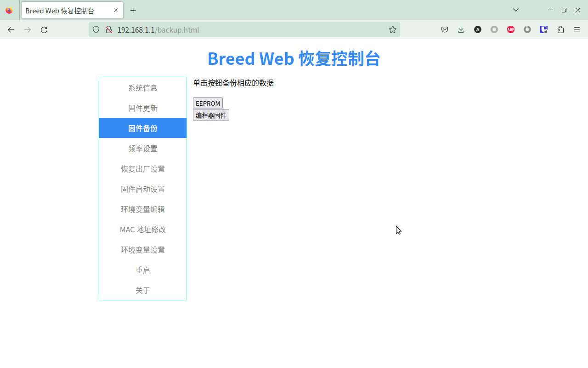Open the Extensions puzzle piece icon
The height and width of the screenshot is (368, 588).
(x=560, y=29)
